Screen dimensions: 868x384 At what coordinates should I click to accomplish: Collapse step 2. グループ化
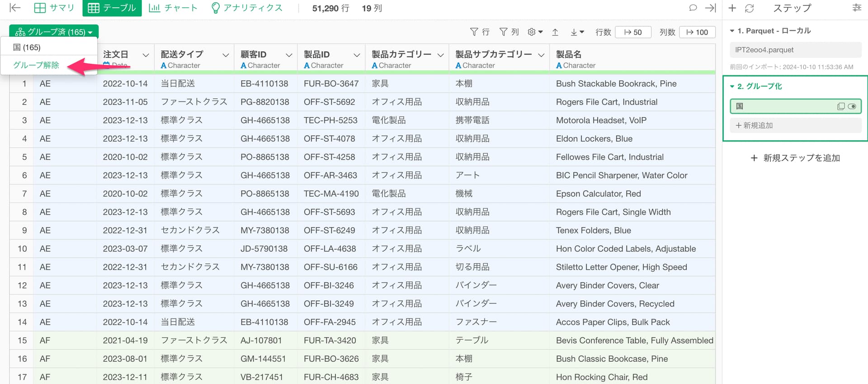[732, 86]
